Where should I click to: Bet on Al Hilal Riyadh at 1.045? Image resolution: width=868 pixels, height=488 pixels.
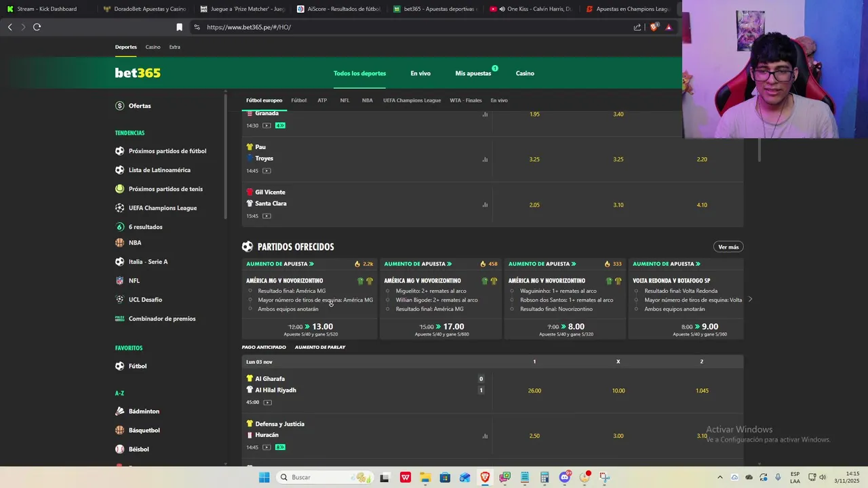702,390
